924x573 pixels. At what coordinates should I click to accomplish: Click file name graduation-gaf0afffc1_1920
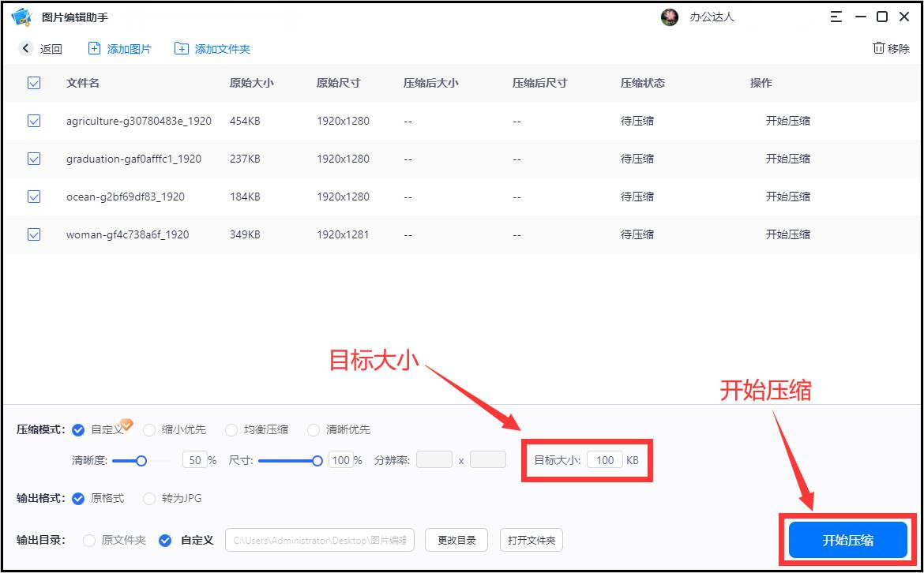[x=133, y=159]
